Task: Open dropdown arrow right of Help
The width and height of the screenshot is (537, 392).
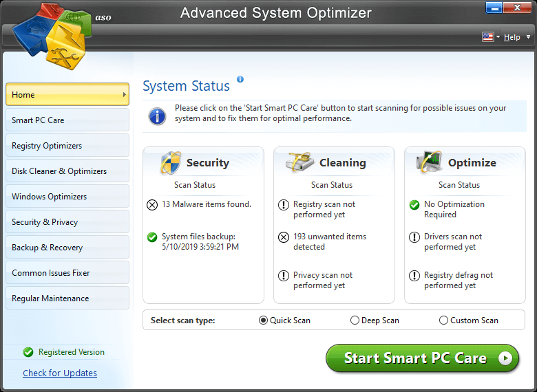Action: pos(529,36)
